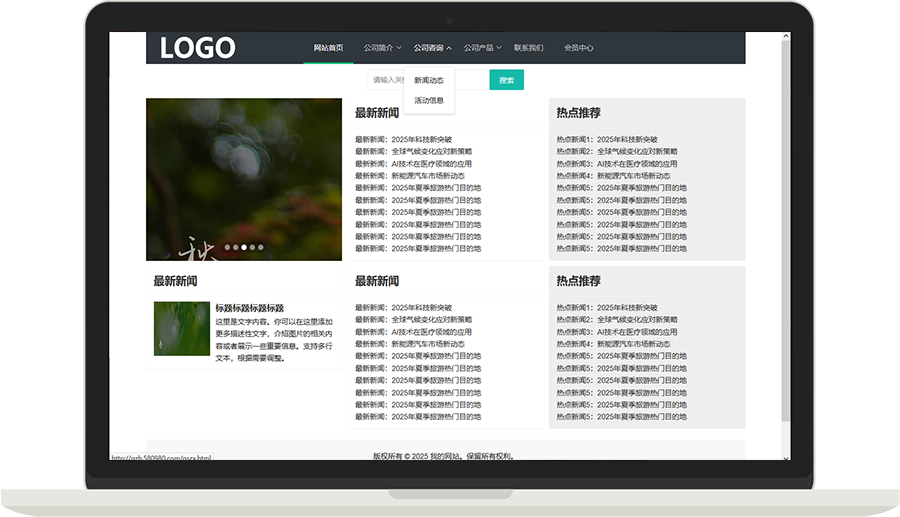Expand the 公司产品 dropdown menu
Screen dimensions: 900x517
pyautogui.click(x=483, y=48)
